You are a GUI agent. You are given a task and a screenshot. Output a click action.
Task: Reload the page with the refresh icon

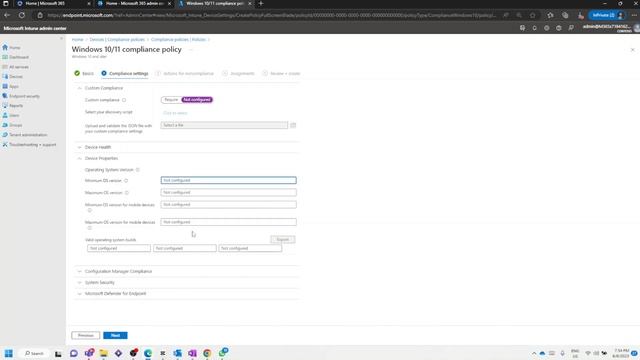(22, 15)
